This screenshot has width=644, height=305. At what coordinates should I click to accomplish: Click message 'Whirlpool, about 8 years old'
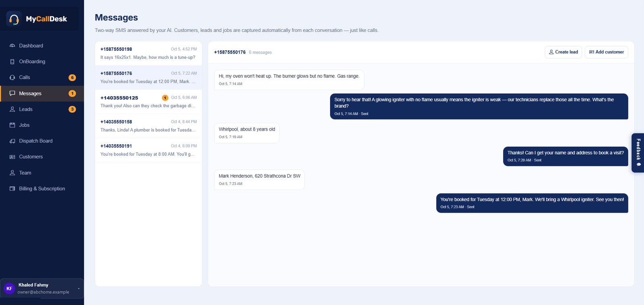coord(247,133)
